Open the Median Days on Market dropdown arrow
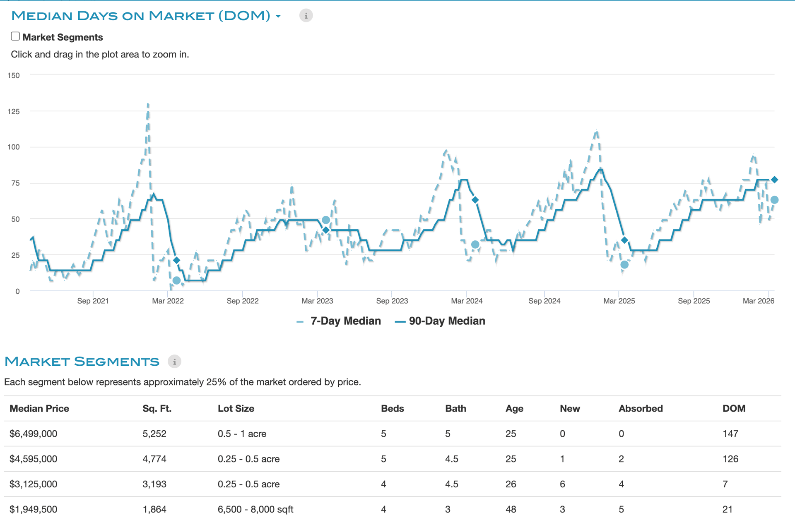This screenshot has width=795, height=532. (278, 17)
